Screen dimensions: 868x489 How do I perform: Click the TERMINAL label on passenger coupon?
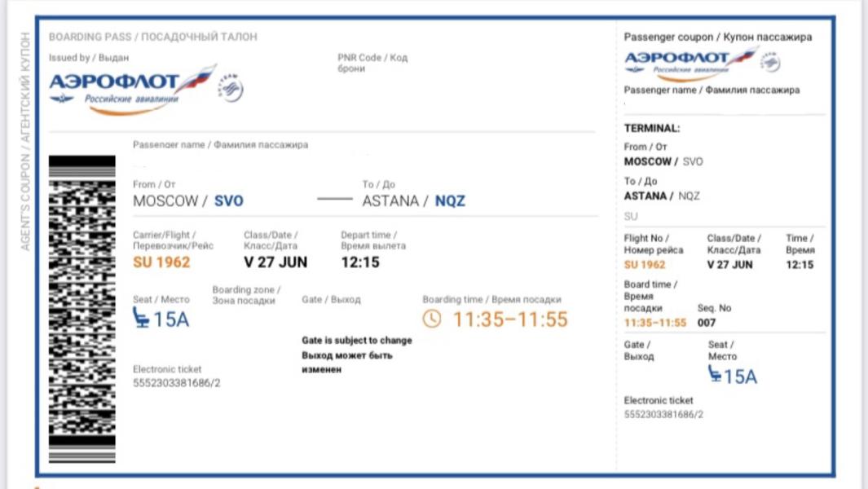pyautogui.click(x=651, y=128)
